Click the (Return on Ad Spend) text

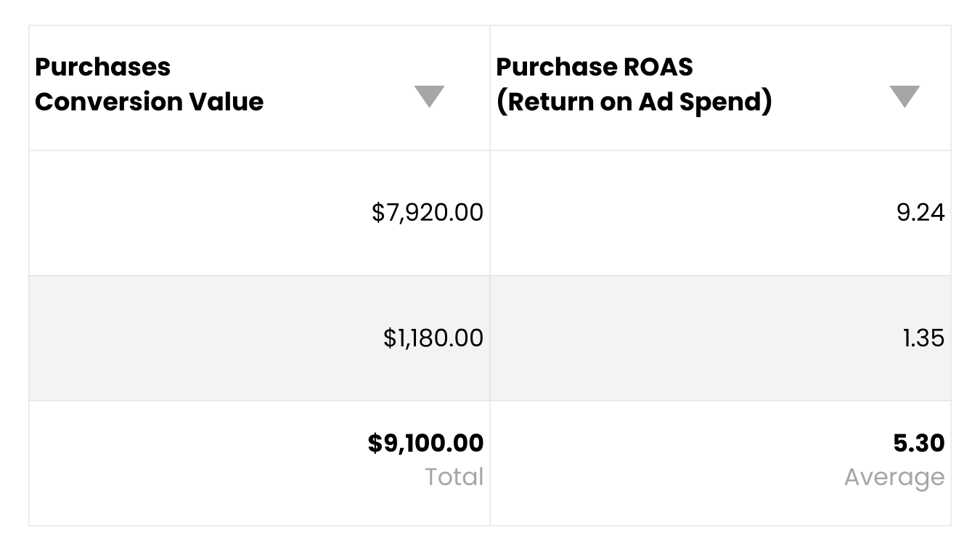click(x=634, y=102)
